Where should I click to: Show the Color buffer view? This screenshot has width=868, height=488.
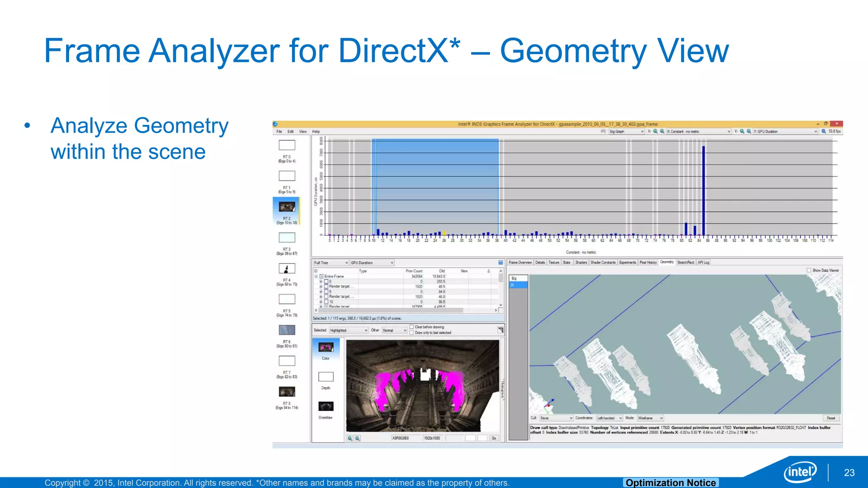click(x=326, y=347)
